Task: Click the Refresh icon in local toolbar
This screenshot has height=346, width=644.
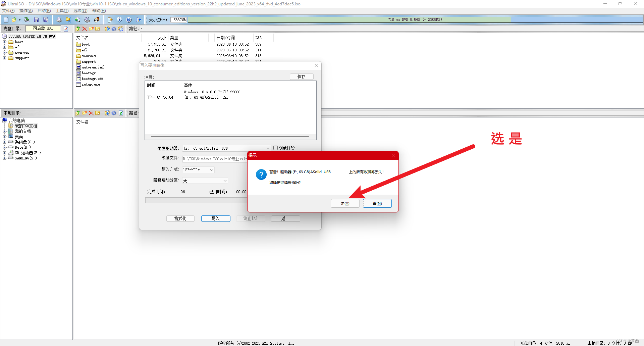Action: pos(121,113)
